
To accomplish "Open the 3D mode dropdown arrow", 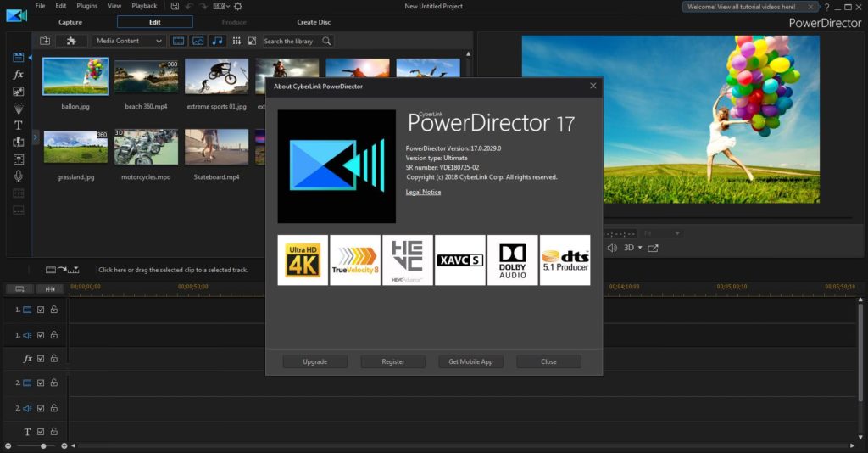I will click(x=640, y=248).
